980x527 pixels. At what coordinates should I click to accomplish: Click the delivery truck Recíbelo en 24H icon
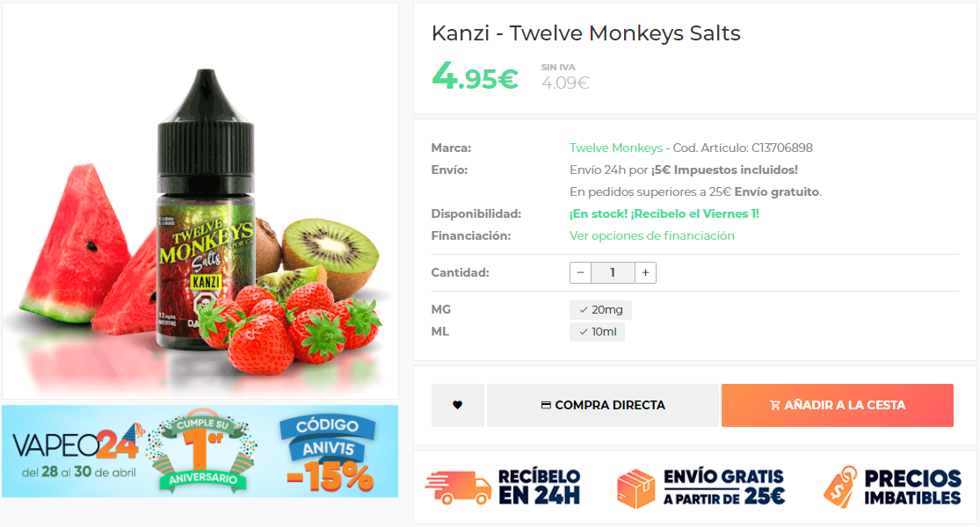tap(458, 487)
